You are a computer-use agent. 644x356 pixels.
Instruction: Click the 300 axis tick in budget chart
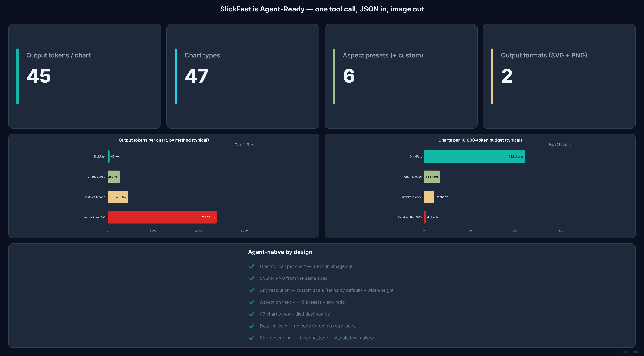point(561,231)
